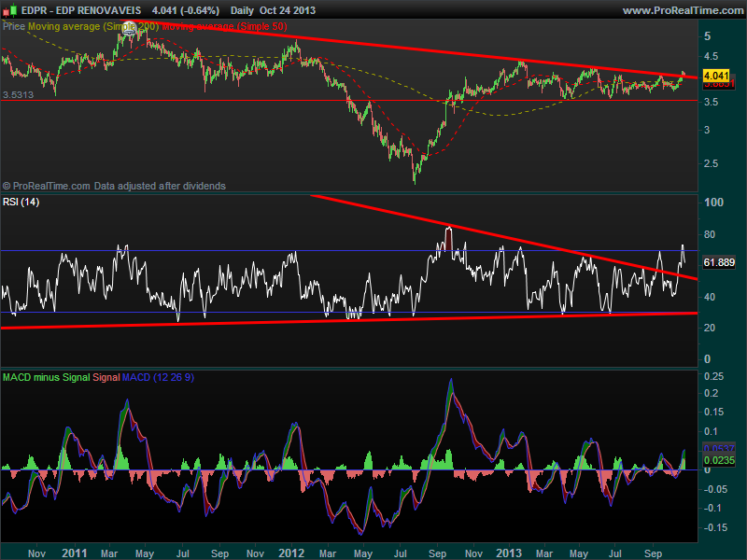Open the www.ProRealTime.com link
The width and height of the screenshot is (747, 560).
tap(683, 10)
